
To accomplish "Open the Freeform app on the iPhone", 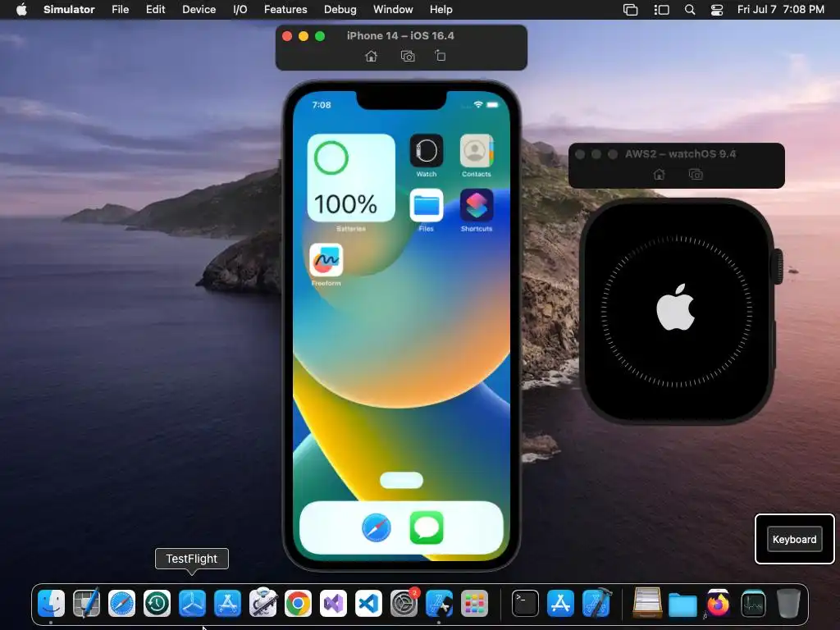I will coord(326,260).
